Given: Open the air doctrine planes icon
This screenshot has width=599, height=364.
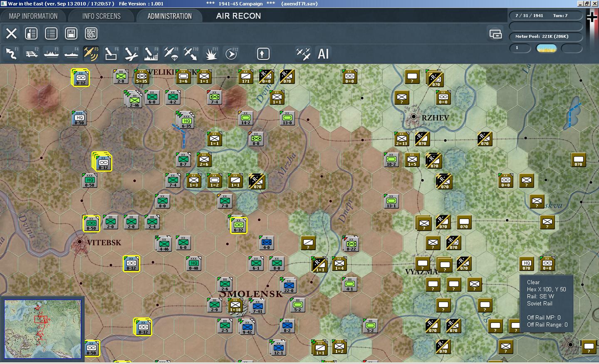Looking at the screenshot, I should pyautogui.click(x=303, y=54).
